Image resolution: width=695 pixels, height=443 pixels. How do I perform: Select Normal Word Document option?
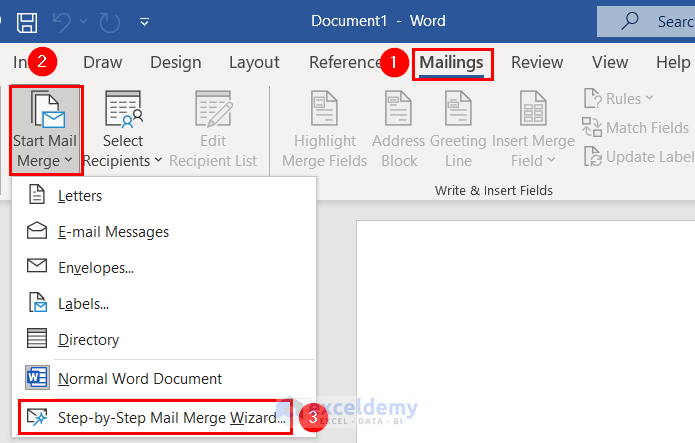point(164,378)
